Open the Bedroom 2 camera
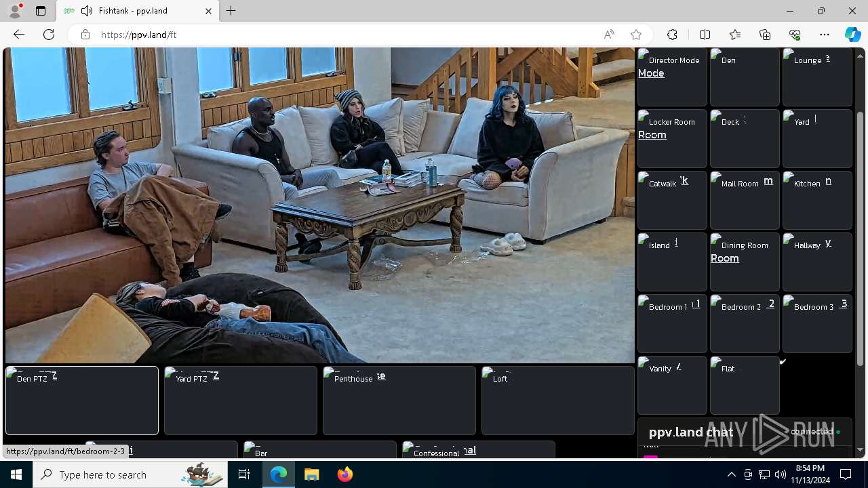 [745, 324]
